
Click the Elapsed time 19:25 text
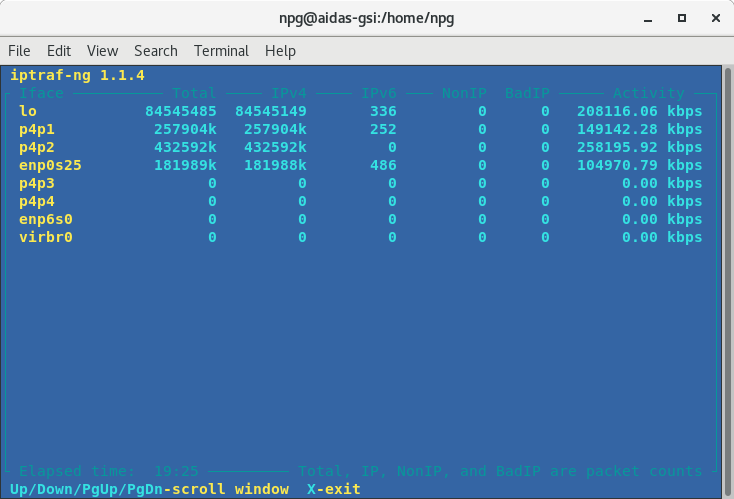pyautogui.click(x=109, y=471)
